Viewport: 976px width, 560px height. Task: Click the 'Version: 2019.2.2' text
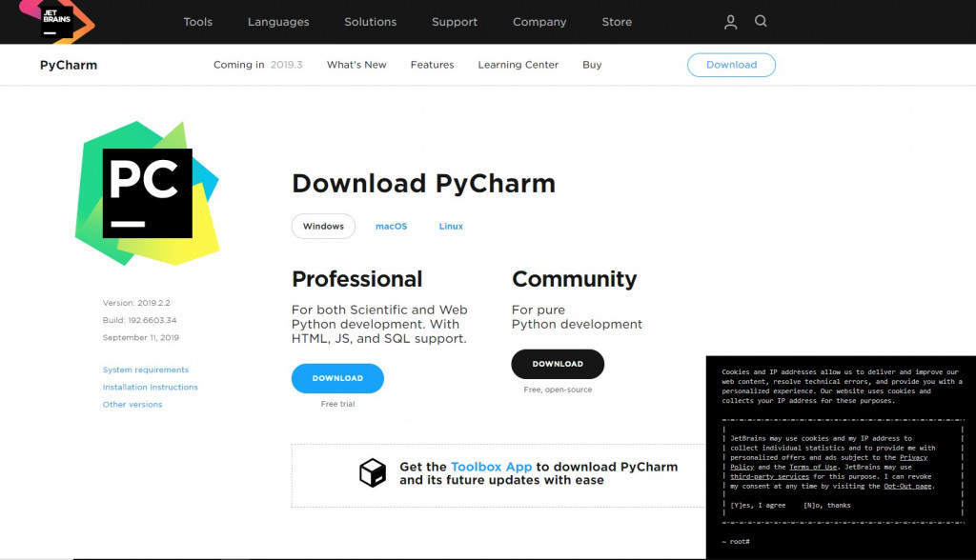click(x=136, y=303)
